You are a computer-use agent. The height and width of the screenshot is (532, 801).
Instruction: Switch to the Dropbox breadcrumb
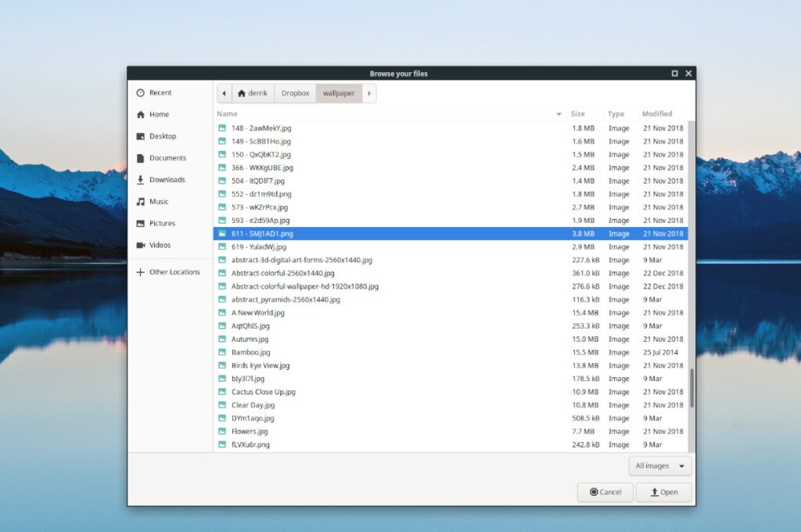pyautogui.click(x=294, y=92)
